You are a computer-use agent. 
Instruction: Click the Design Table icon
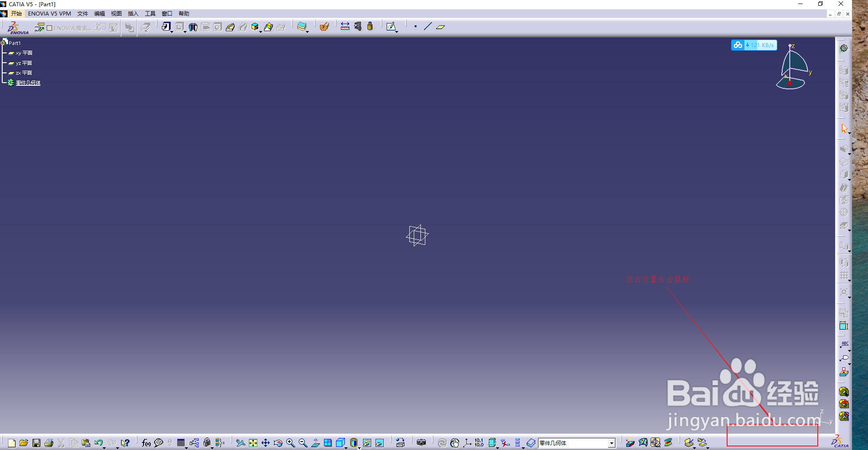click(180, 443)
